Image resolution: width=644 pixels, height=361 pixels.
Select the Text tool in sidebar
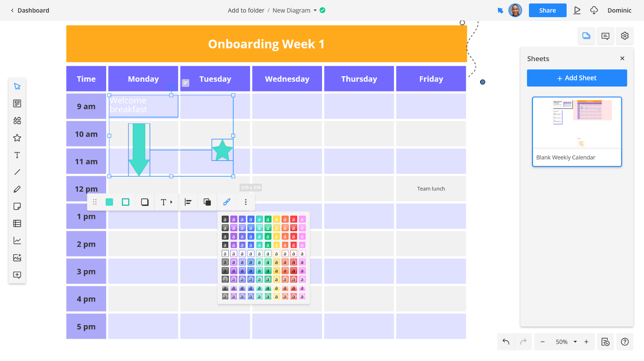17,155
